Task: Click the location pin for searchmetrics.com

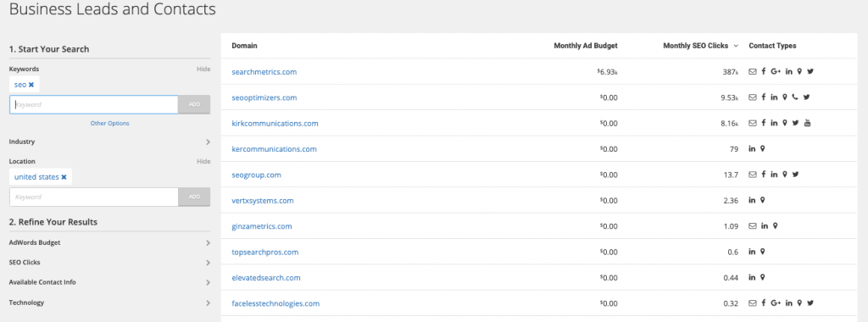Action: click(x=799, y=71)
